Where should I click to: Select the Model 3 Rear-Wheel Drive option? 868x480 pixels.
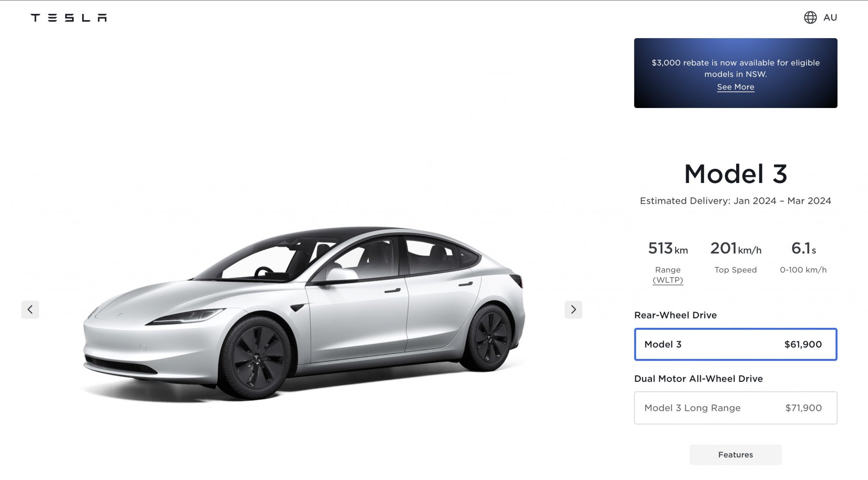pyautogui.click(x=735, y=344)
